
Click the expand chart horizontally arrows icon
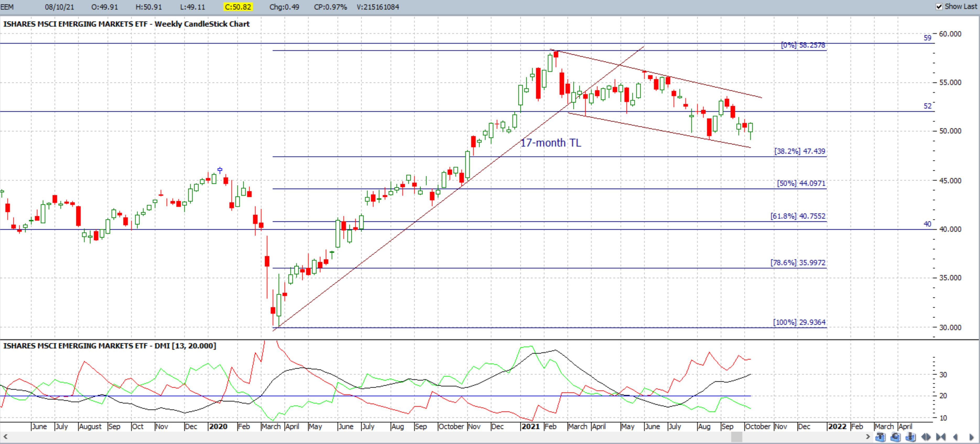pyautogui.click(x=926, y=437)
